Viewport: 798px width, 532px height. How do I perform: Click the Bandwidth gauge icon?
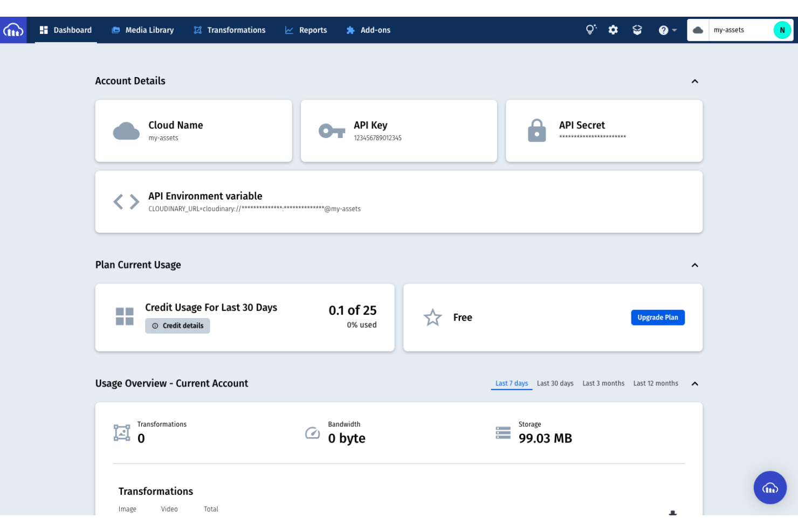click(313, 433)
